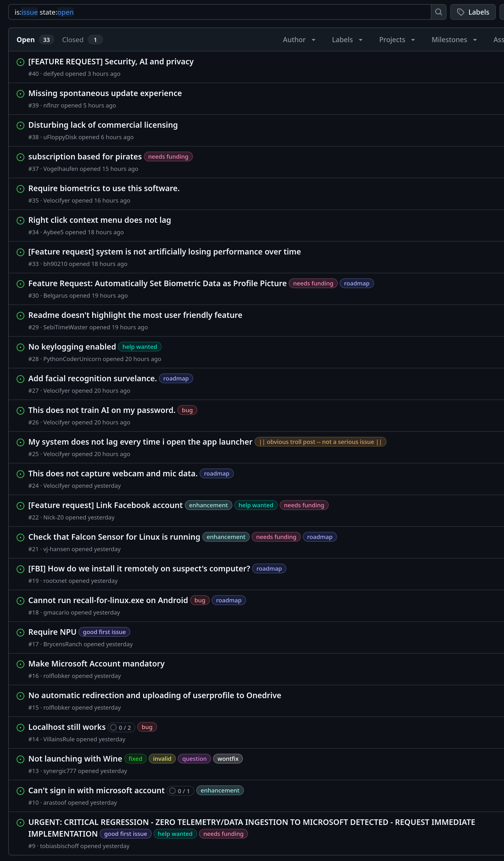Click open-issue icon beside 'Require NPU'
Viewport: 504px width, 861px height.
coord(20,632)
